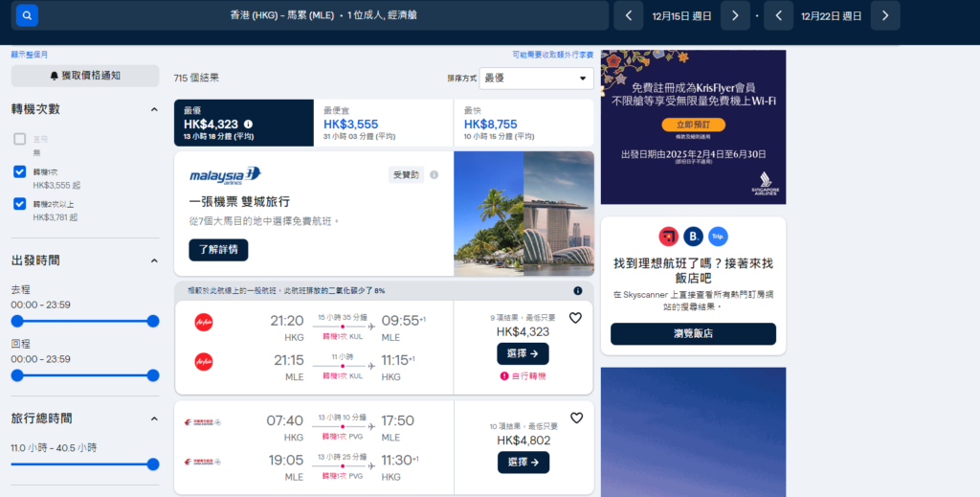Advance return date December 22 forward
The image size is (980, 497).
pyautogui.click(x=885, y=15)
